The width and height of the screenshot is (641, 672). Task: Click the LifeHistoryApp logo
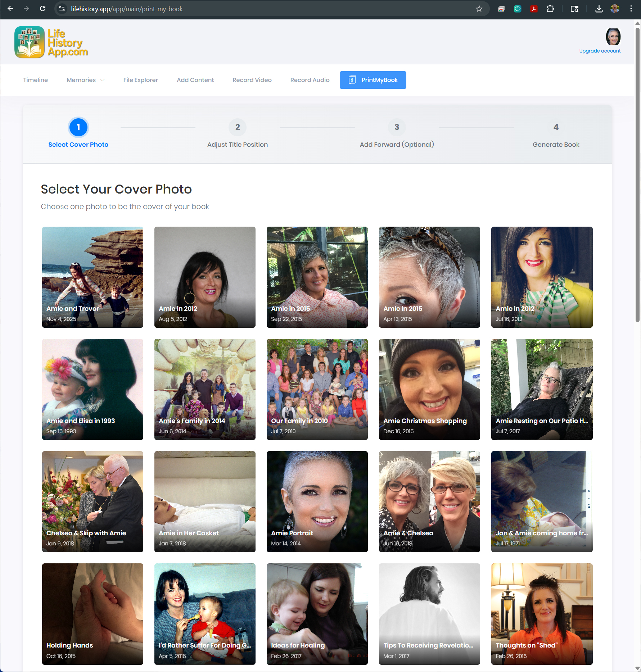(x=51, y=42)
